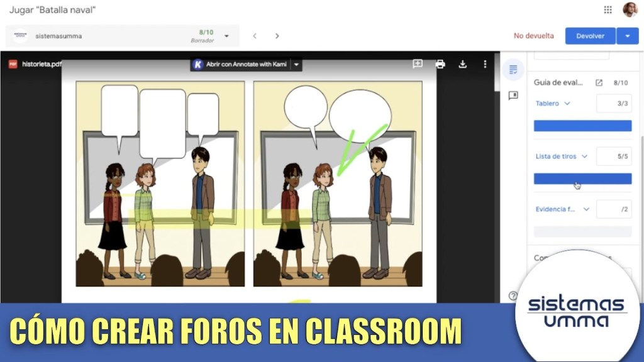This screenshot has width=644, height=362.
Task: Expand the Devolver button dropdown arrow
Action: point(627,36)
